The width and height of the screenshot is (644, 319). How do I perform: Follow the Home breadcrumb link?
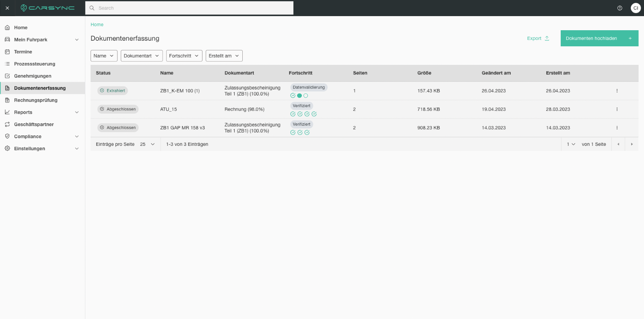click(x=97, y=25)
